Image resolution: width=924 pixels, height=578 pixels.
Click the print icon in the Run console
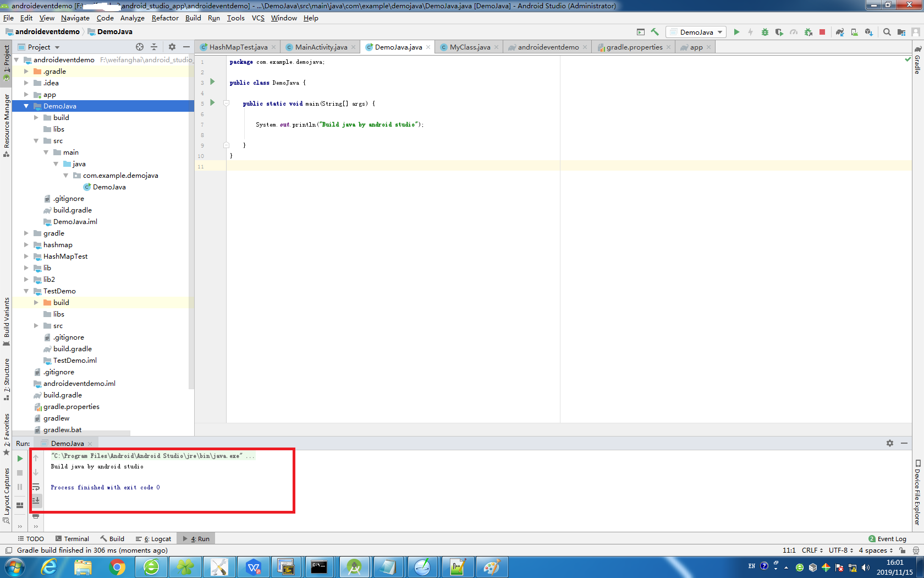pyautogui.click(x=36, y=516)
